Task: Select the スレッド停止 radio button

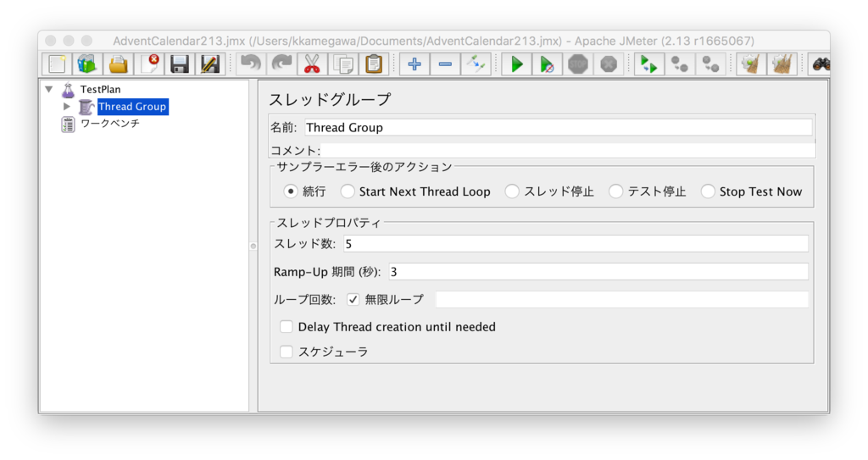Action: [512, 191]
